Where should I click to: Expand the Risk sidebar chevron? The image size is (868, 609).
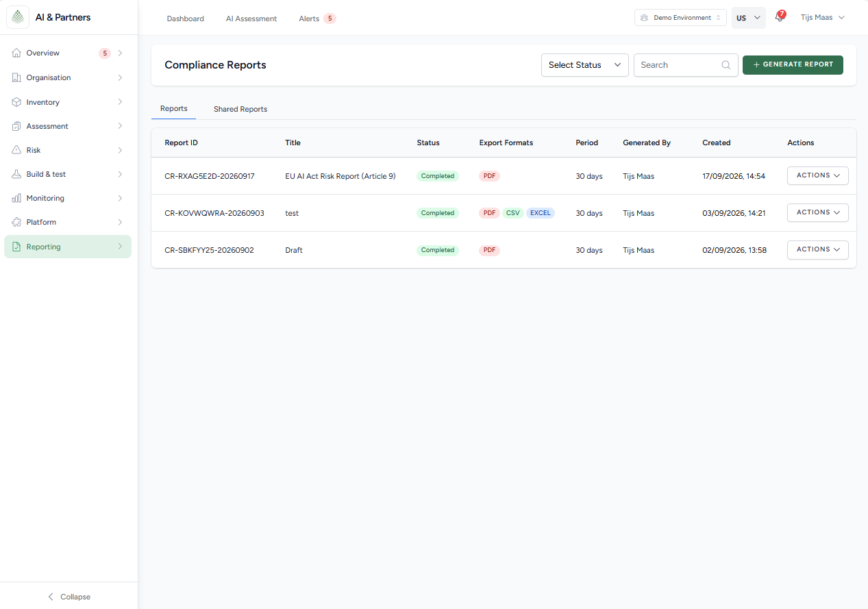120,150
